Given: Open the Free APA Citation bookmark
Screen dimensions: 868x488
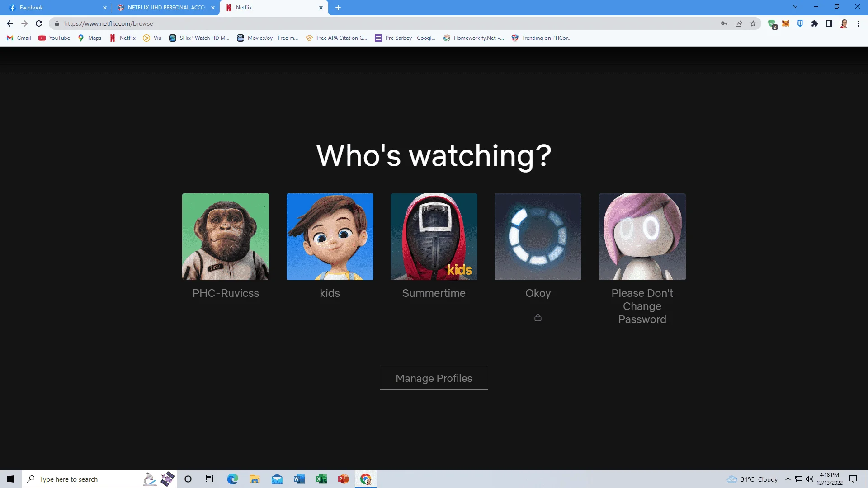Looking at the screenshot, I should pyautogui.click(x=336, y=38).
